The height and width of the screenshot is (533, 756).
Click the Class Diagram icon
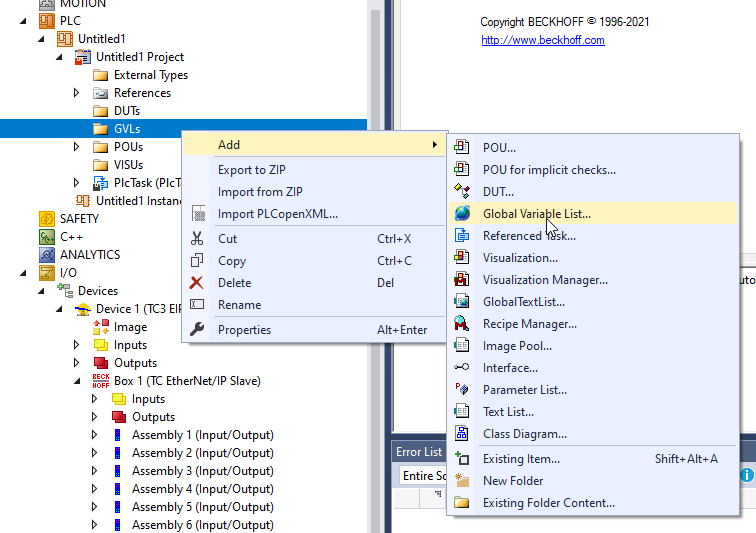[x=461, y=433]
